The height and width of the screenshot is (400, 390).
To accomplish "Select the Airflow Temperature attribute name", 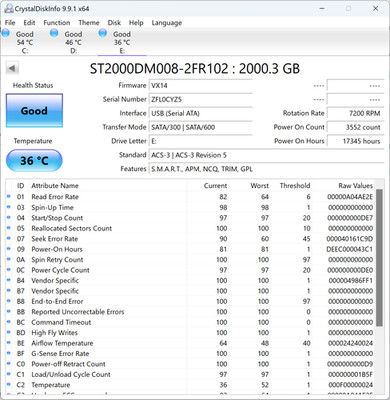I will click(x=62, y=343).
